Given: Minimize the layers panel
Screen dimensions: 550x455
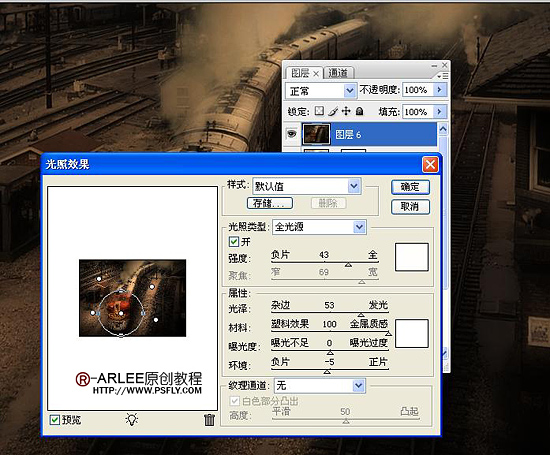Looking at the screenshot, I should pyautogui.click(x=434, y=66).
